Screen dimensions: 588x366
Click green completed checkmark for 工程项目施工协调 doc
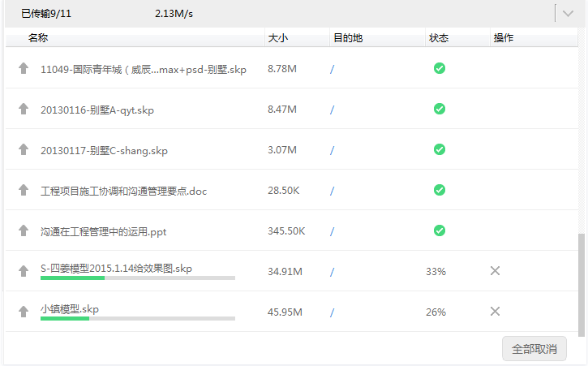[x=440, y=190]
